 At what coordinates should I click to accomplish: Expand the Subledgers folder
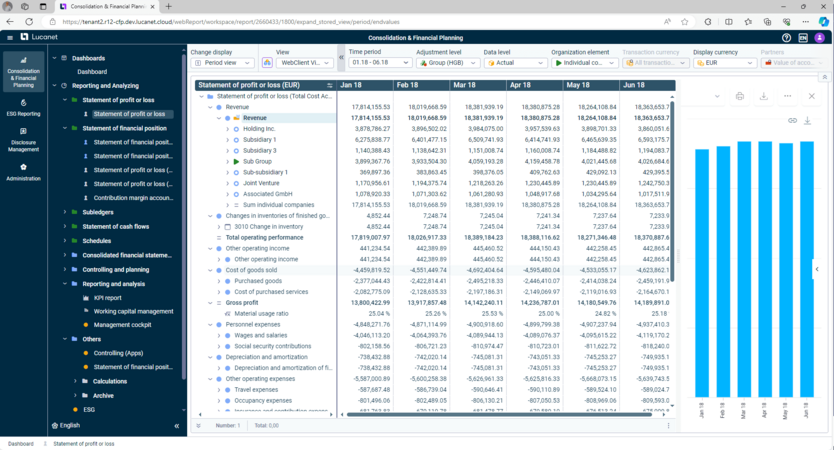click(x=65, y=212)
